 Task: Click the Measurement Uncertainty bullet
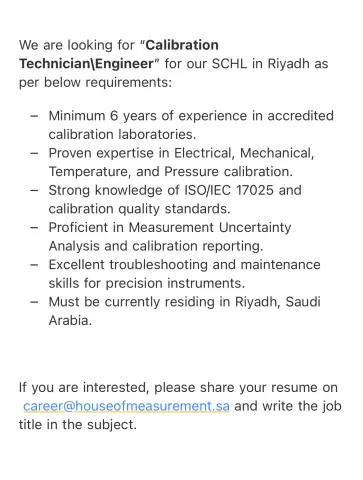coord(170,228)
